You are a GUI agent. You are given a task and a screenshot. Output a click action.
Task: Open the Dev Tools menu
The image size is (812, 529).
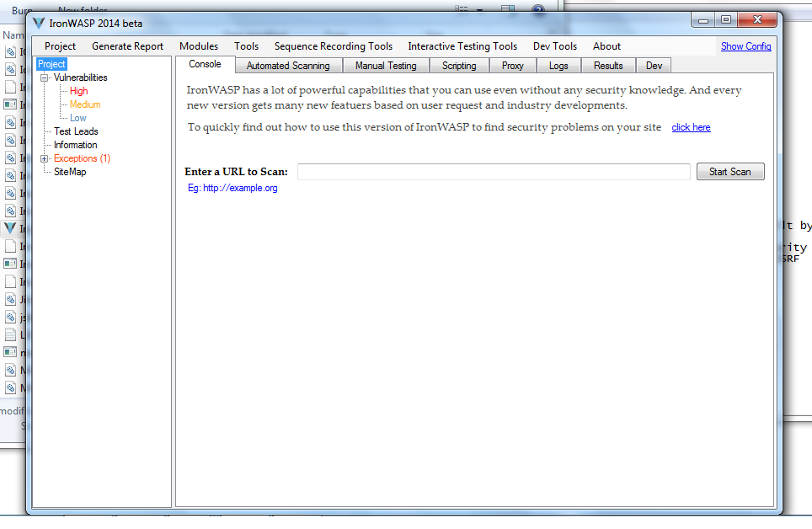pos(554,46)
